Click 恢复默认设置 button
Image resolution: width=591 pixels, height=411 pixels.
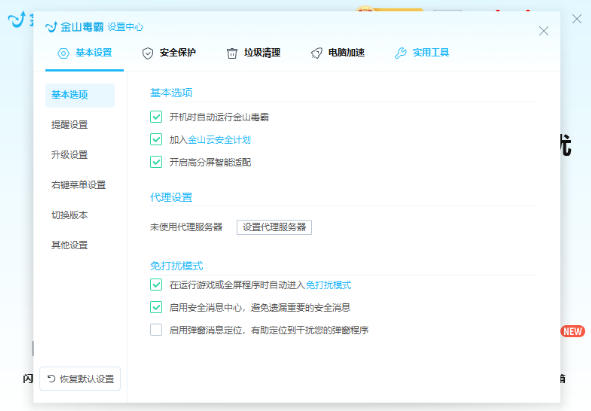tap(80, 379)
